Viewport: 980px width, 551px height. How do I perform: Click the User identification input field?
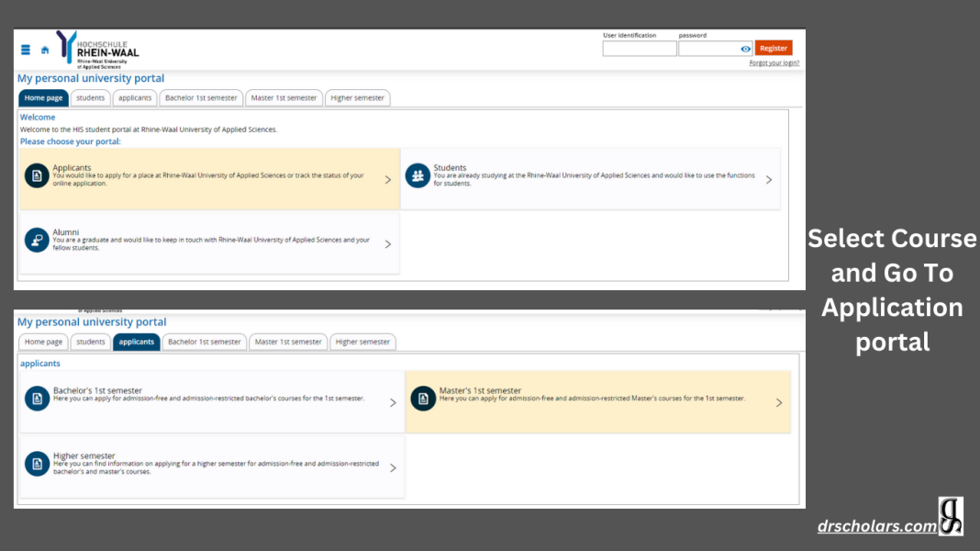pos(639,49)
